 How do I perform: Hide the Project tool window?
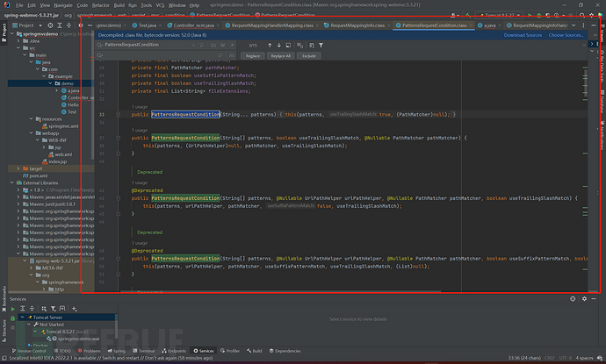click(90, 25)
